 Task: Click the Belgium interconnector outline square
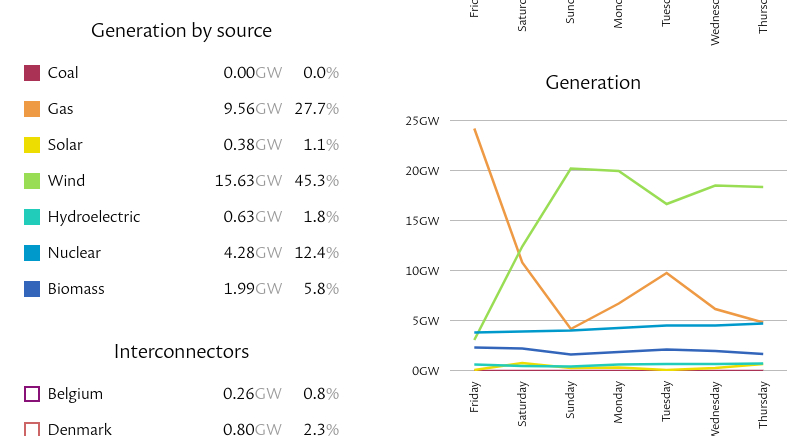[x=32, y=394]
